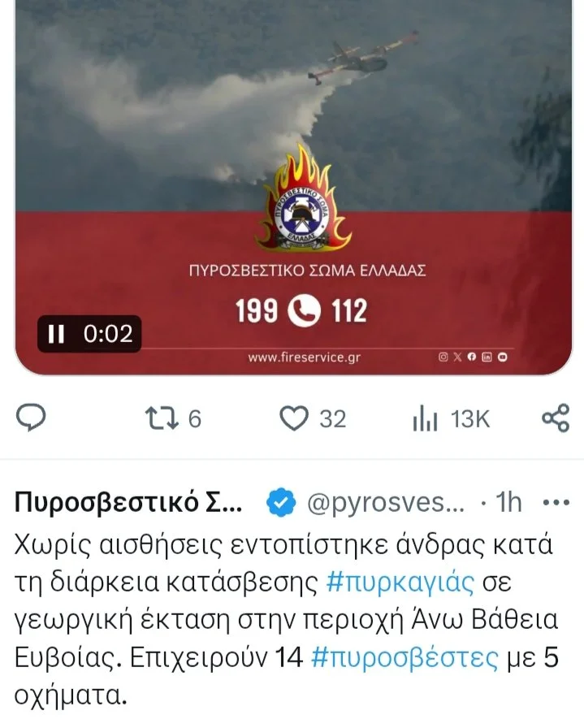The height and width of the screenshot is (728, 584).
Task: View post analytics via the bar chart icon
Action: click(425, 418)
